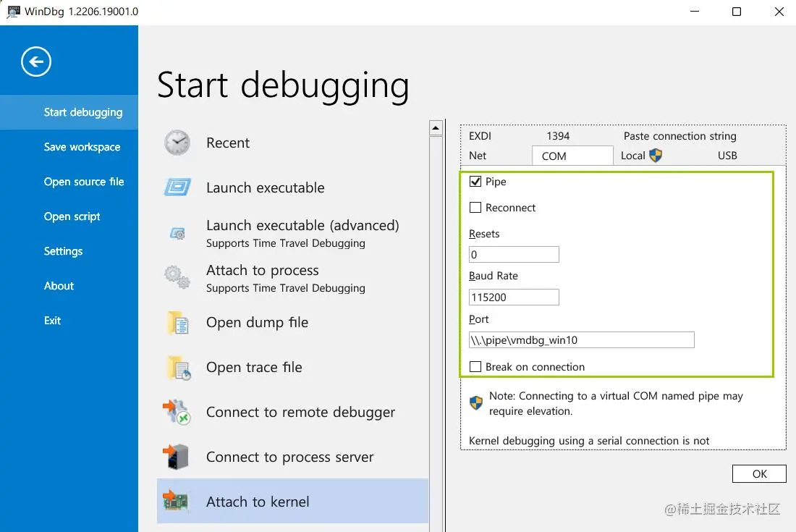Choose Open source file in the sidebar
The image size is (796, 532).
pyautogui.click(x=69, y=182)
